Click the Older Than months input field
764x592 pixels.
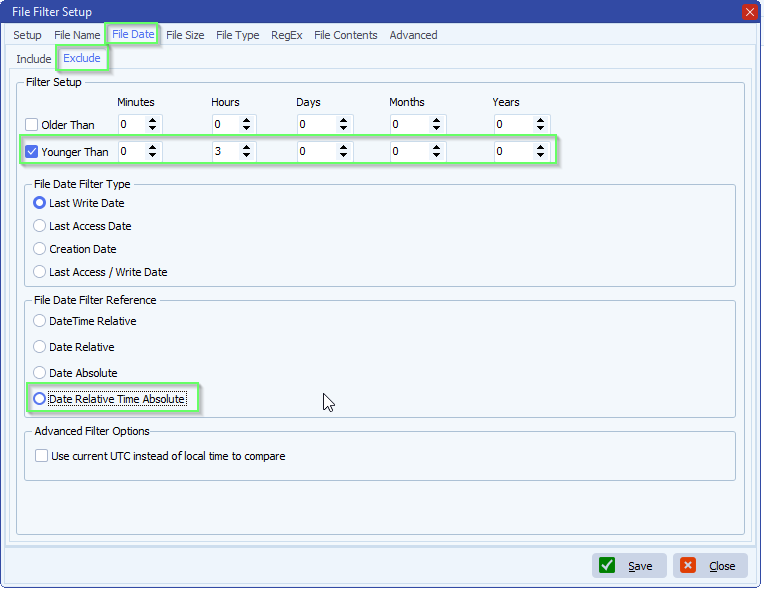coord(410,124)
